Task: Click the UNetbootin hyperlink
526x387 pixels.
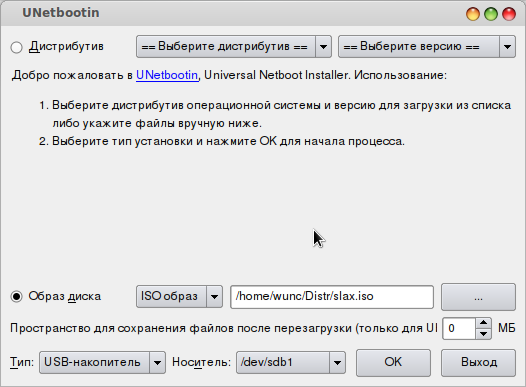Action: tap(167, 75)
